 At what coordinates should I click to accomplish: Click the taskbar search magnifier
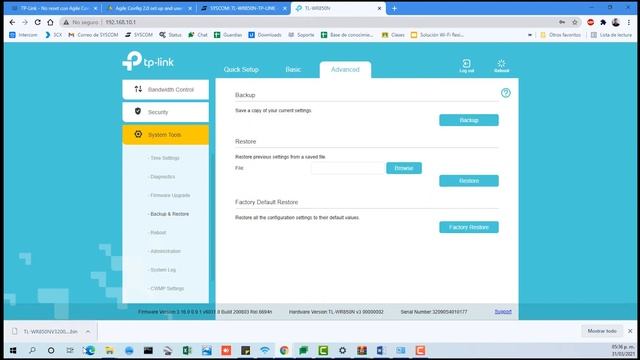click(x=32, y=350)
